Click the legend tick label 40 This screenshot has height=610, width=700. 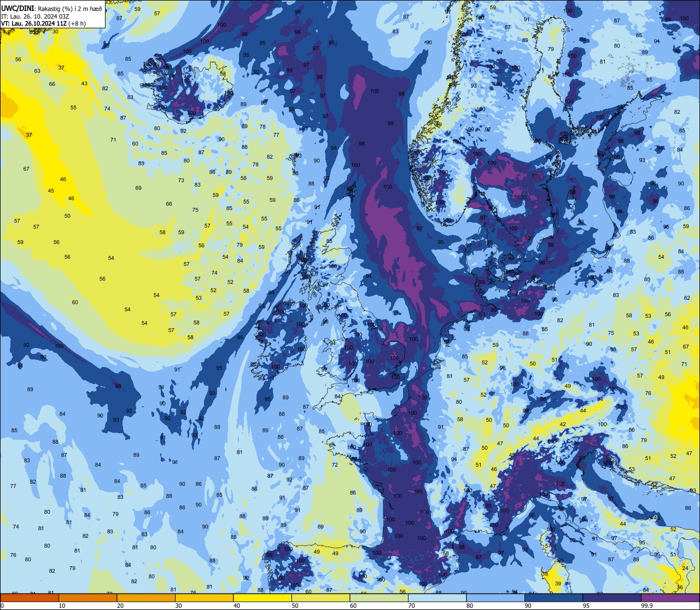pos(237,606)
